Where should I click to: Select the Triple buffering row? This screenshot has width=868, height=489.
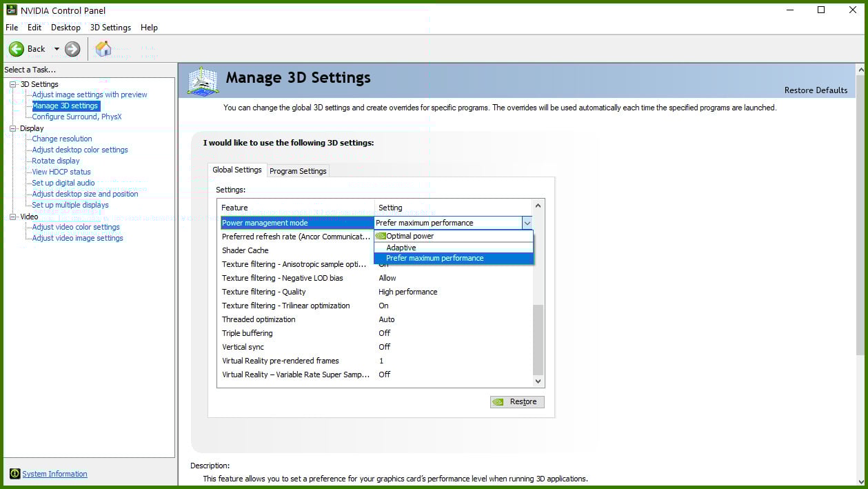(x=376, y=333)
